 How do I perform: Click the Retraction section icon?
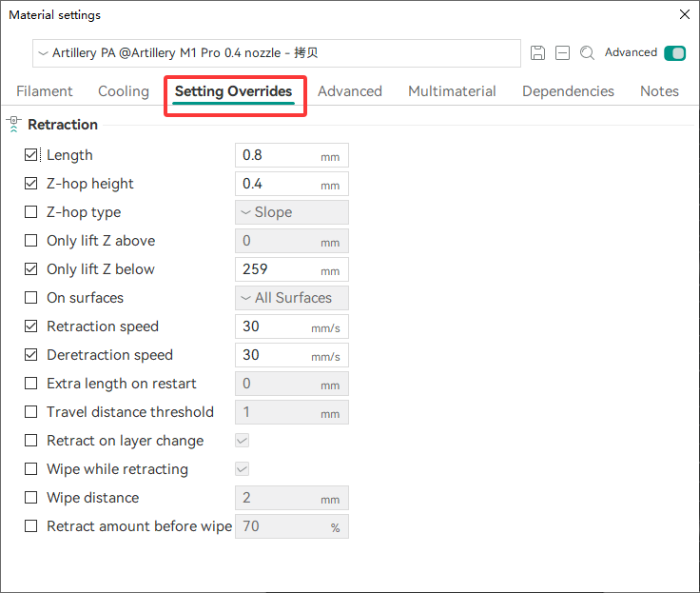(13, 124)
